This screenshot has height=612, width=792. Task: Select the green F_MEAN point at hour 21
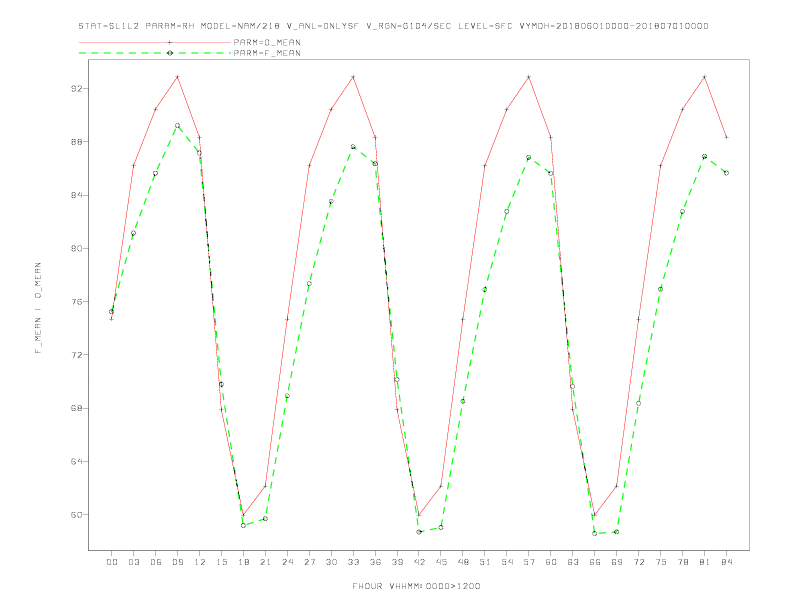point(265,519)
